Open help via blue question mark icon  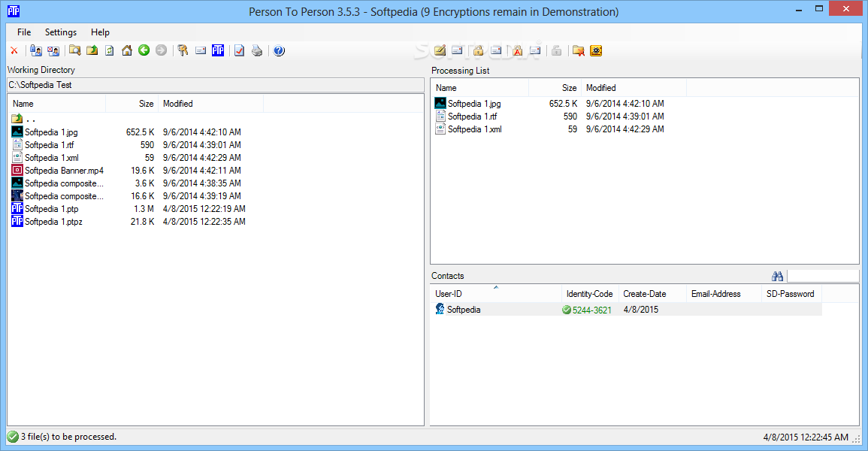click(279, 51)
